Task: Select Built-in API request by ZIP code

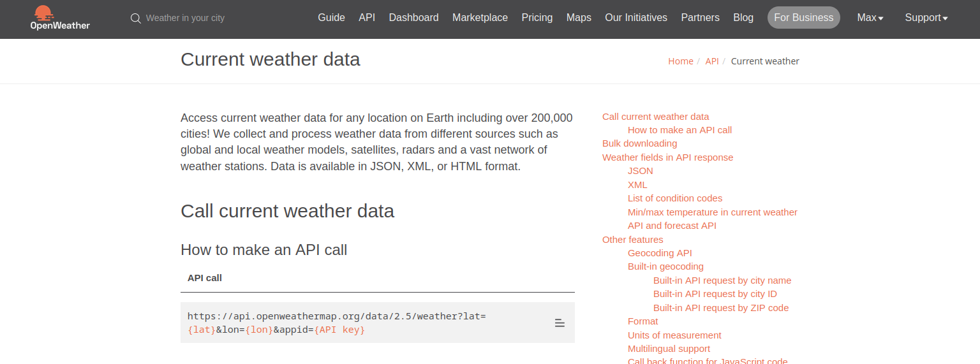Action: tap(720, 308)
